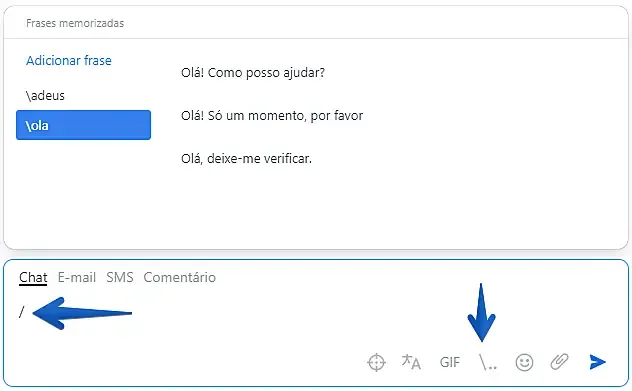Click the typed slash in the message box
Screen dimensions: 632x391
(22, 312)
